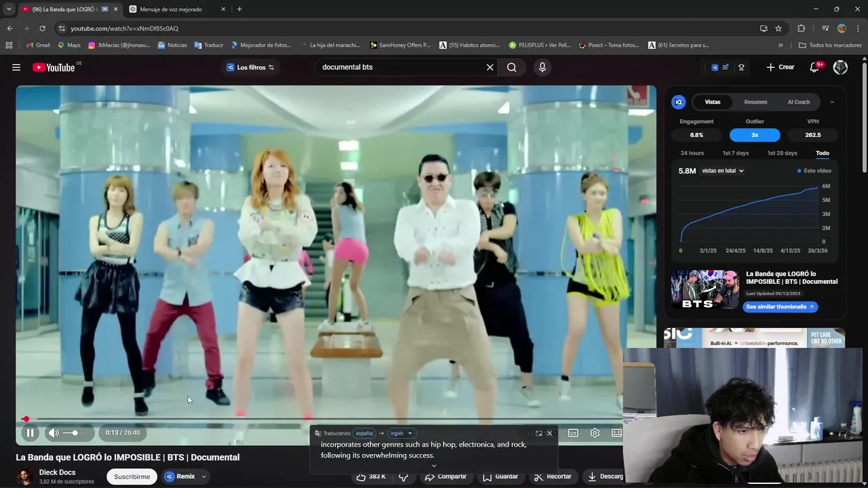
Task: Click the vidIQ logo in the panel
Action: pyautogui.click(x=679, y=102)
